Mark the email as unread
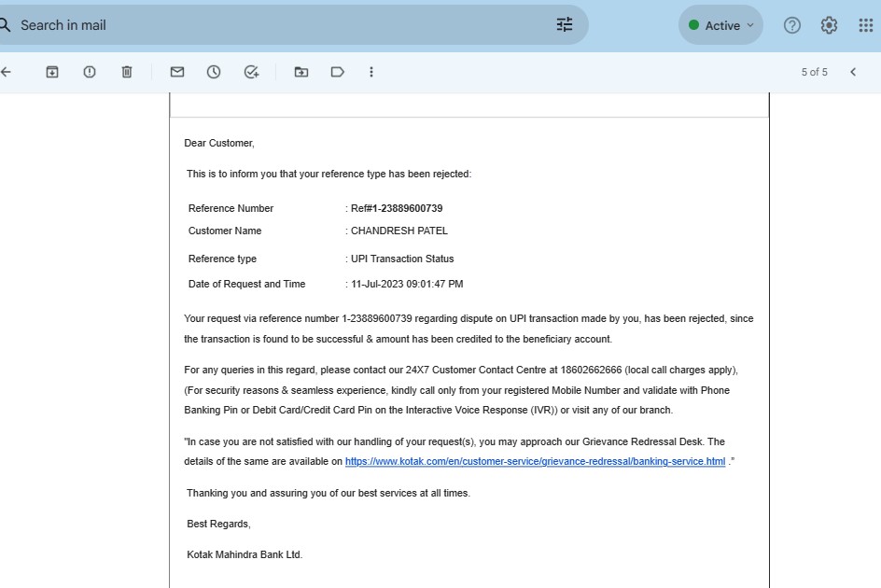The width and height of the screenshot is (881, 588). pos(176,72)
